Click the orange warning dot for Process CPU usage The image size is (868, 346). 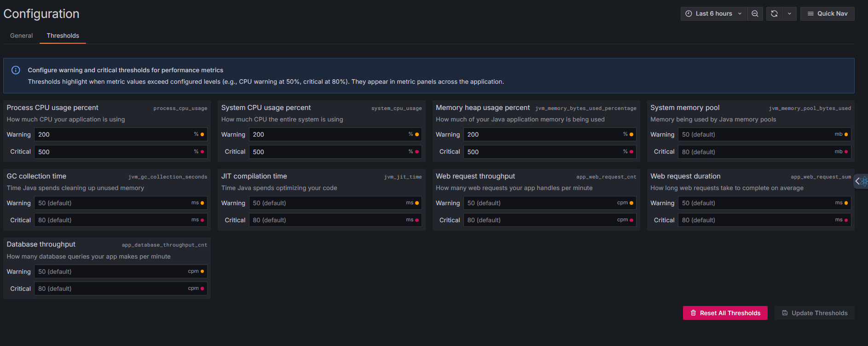(202, 134)
